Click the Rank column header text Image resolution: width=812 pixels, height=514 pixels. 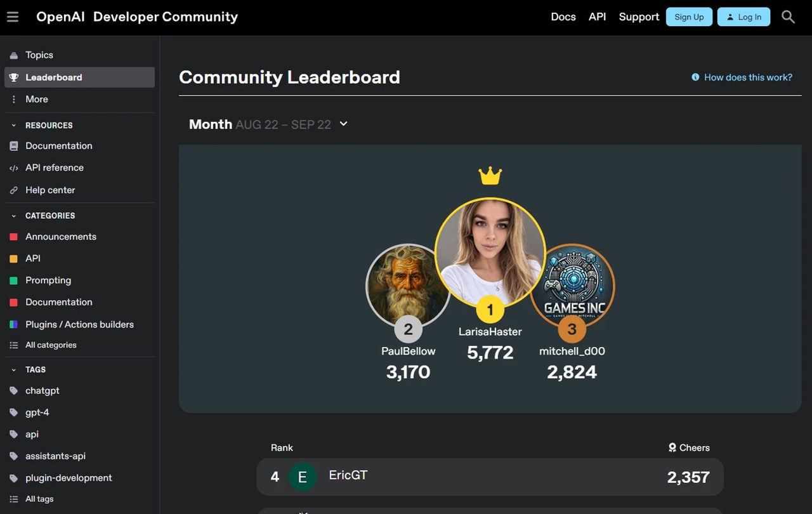[282, 448]
